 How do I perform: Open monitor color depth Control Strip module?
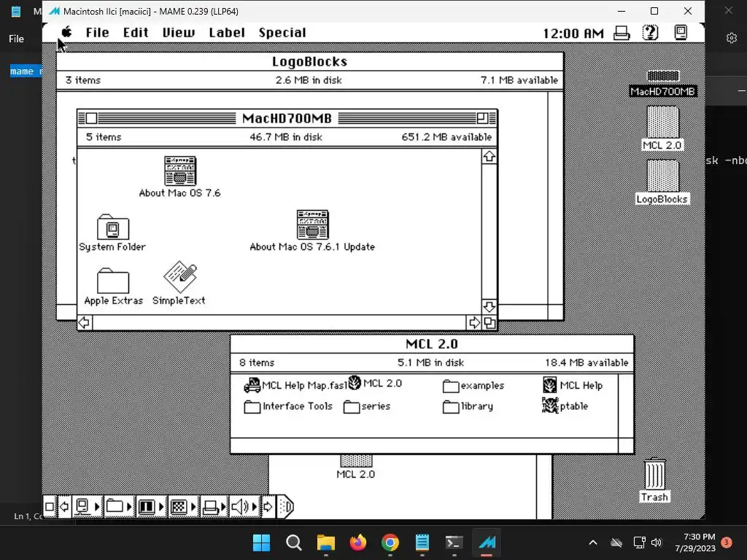(x=150, y=507)
